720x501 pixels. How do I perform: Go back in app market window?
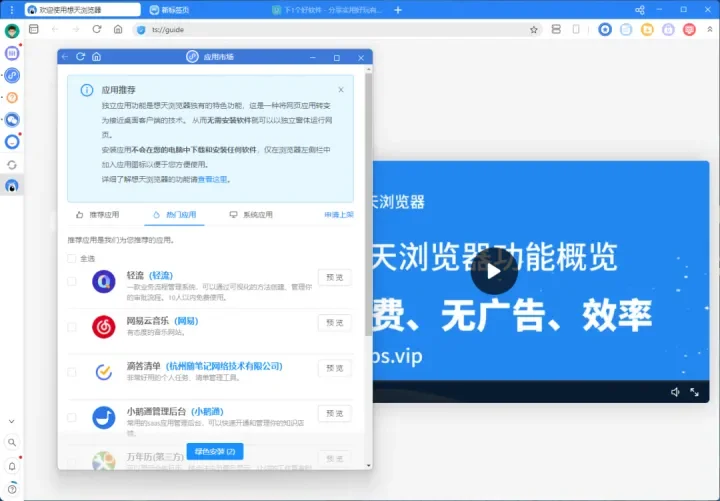tap(65, 56)
